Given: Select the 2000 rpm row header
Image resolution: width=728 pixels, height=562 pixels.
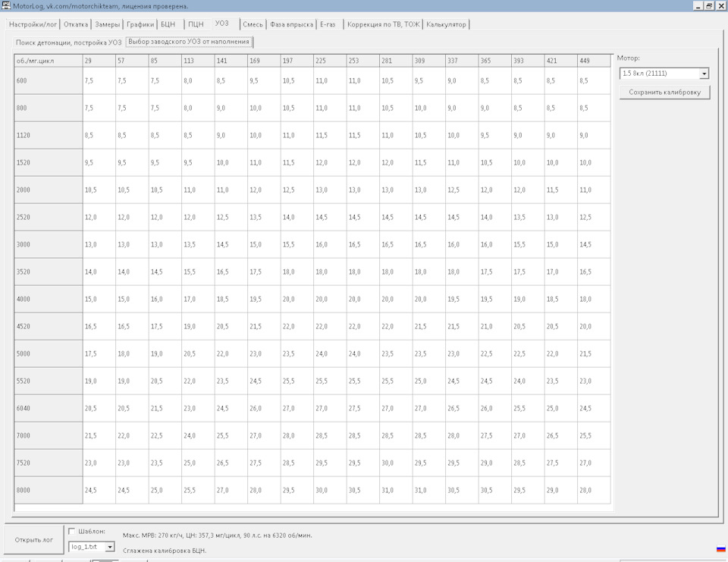Looking at the screenshot, I should [x=49, y=190].
